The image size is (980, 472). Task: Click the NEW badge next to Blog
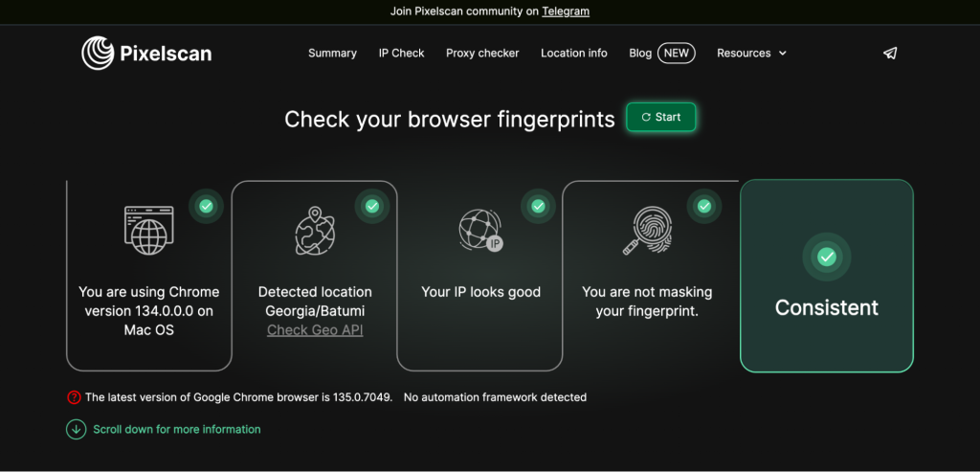677,54
